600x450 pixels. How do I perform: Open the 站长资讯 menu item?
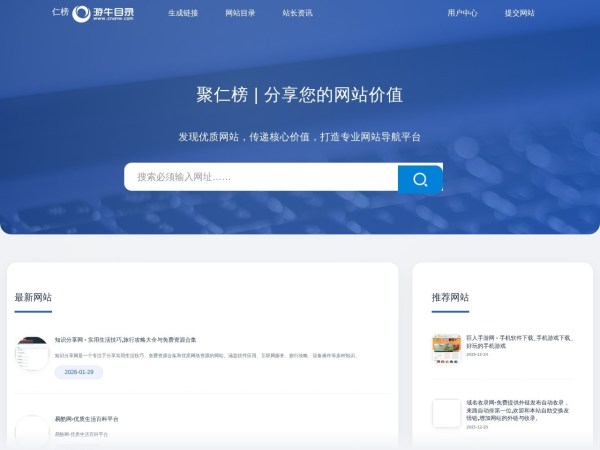(297, 13)
